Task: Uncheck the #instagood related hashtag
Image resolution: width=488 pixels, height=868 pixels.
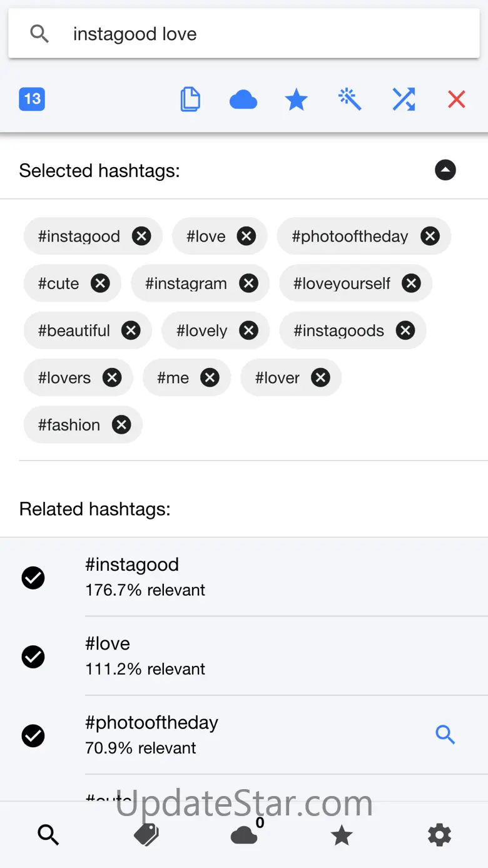Action: pyautogui.click(x=33, y=578)
